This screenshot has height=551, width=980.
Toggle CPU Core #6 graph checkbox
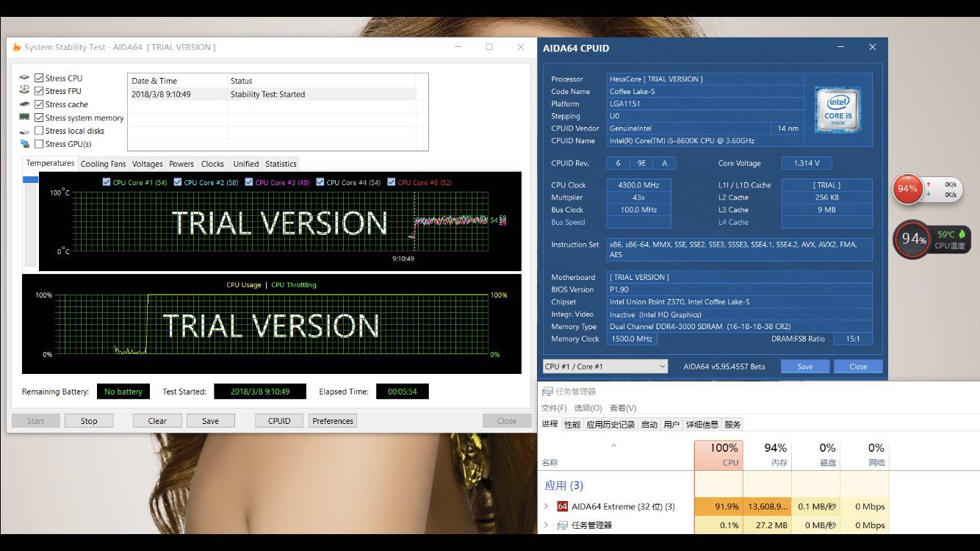coord(392,182)
